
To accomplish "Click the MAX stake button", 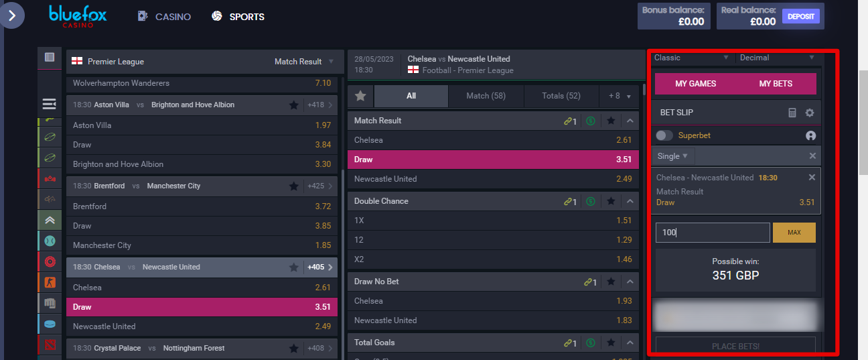I will [794, 233].
